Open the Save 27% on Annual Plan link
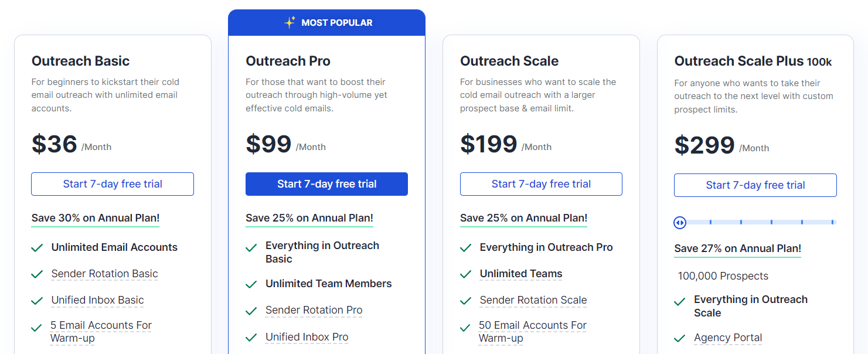Screen dimensions: 868x354 737,249
